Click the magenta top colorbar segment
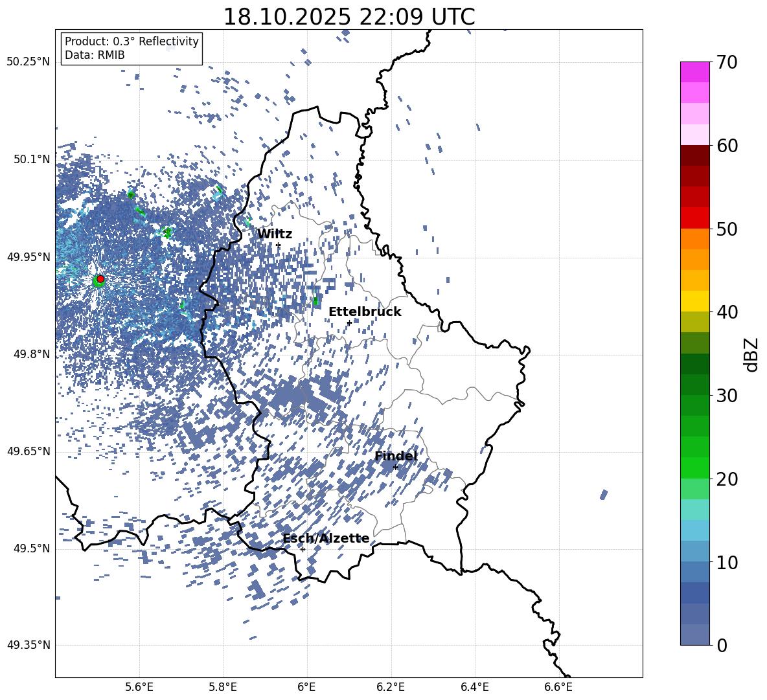Image resolution: width=767 pixels, height=700 pixels. click(x=694, y=73)
